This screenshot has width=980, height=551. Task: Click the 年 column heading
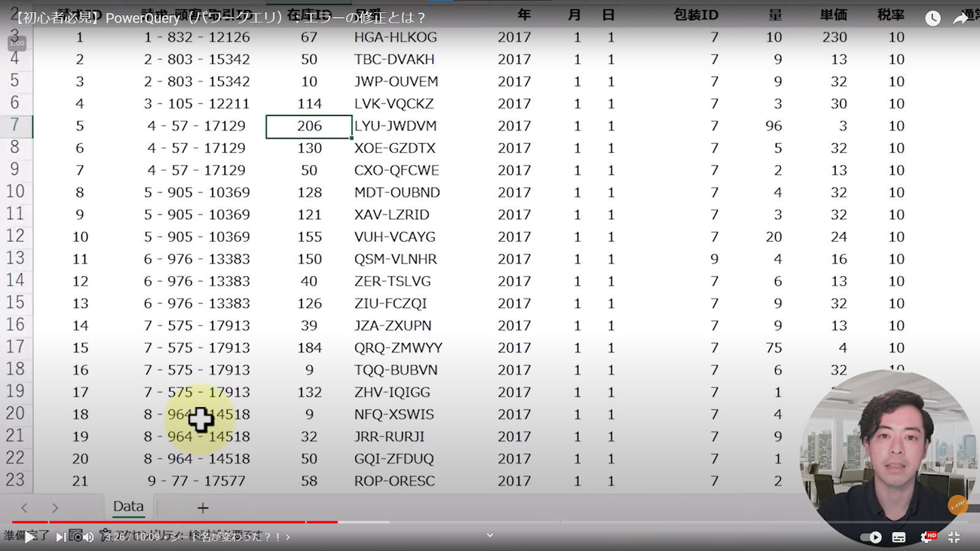(x=524, y=15)
